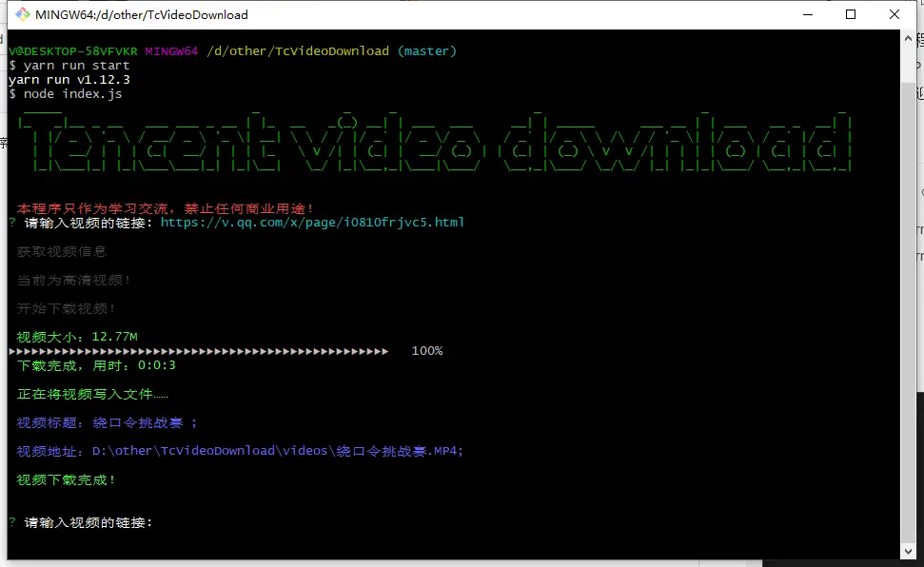Click the 开始下载视频 status line

click(66, 308)
